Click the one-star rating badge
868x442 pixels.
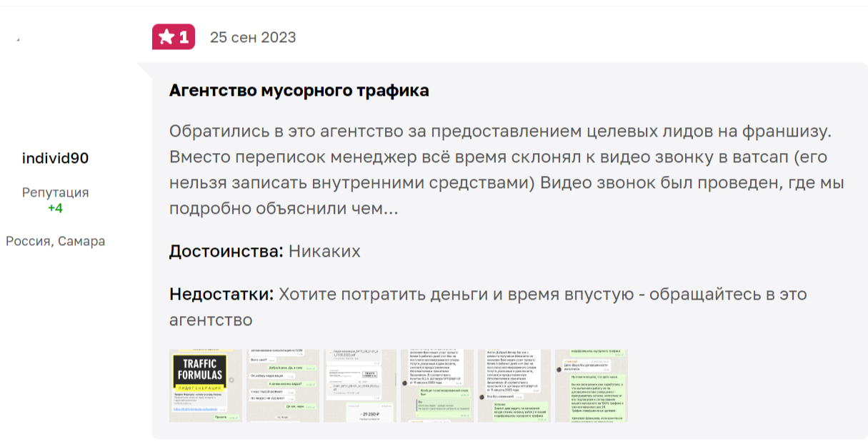click(174, 36)
